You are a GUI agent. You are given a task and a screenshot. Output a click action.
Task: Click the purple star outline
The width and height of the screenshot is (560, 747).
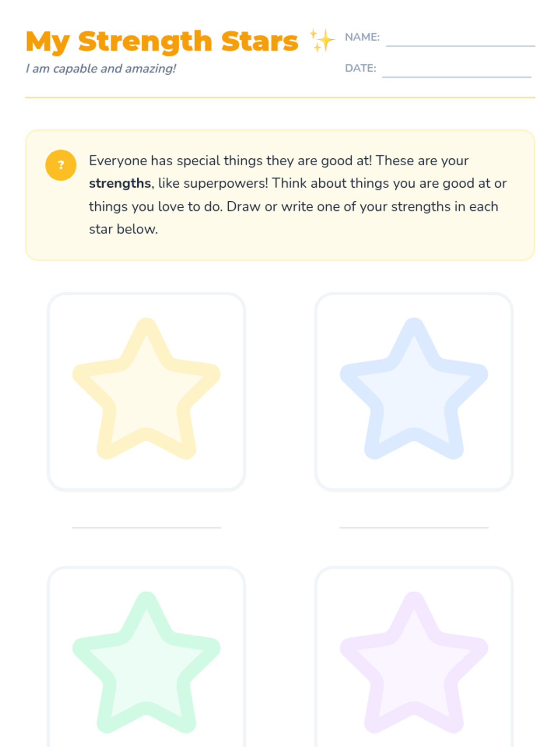pos(414,662)
